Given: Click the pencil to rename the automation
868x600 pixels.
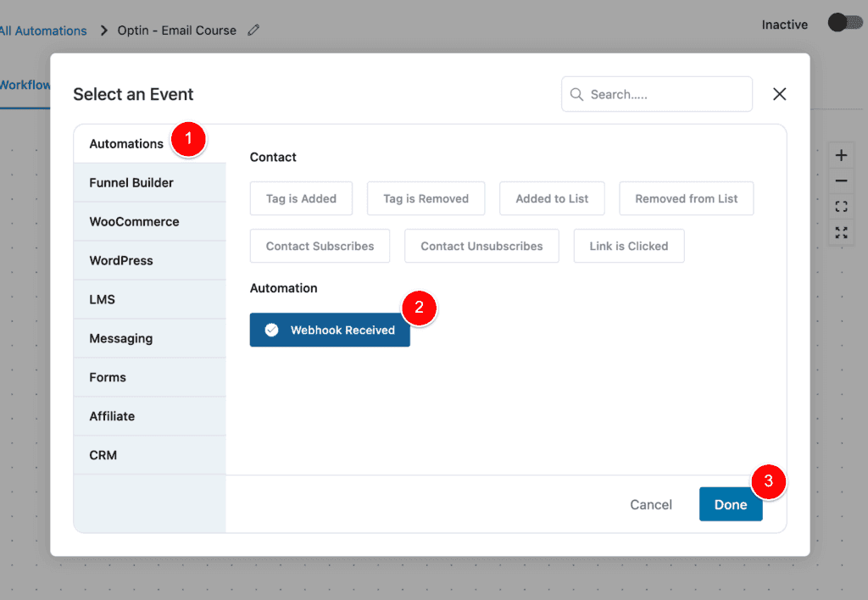Looking at the screenshot, I should click(x=253, y=30).
